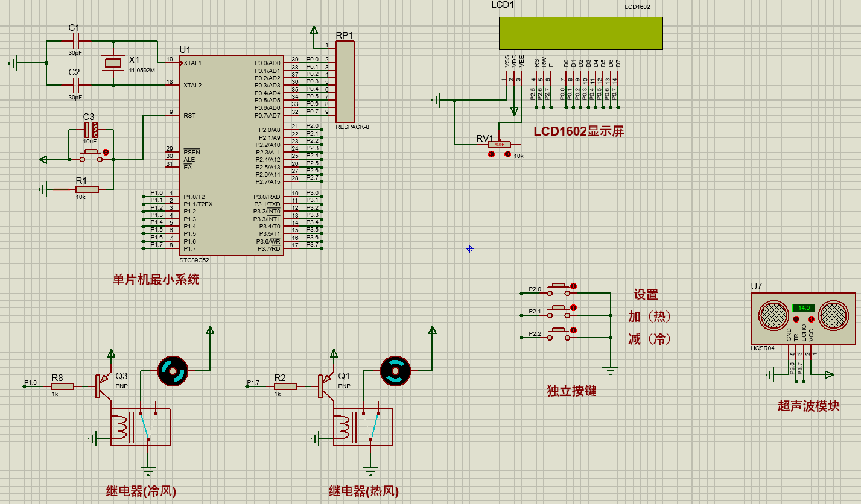Select capacitor C1 in the crystal circuit
Screen dimensions: 861x504
click(x=75, y=41)
